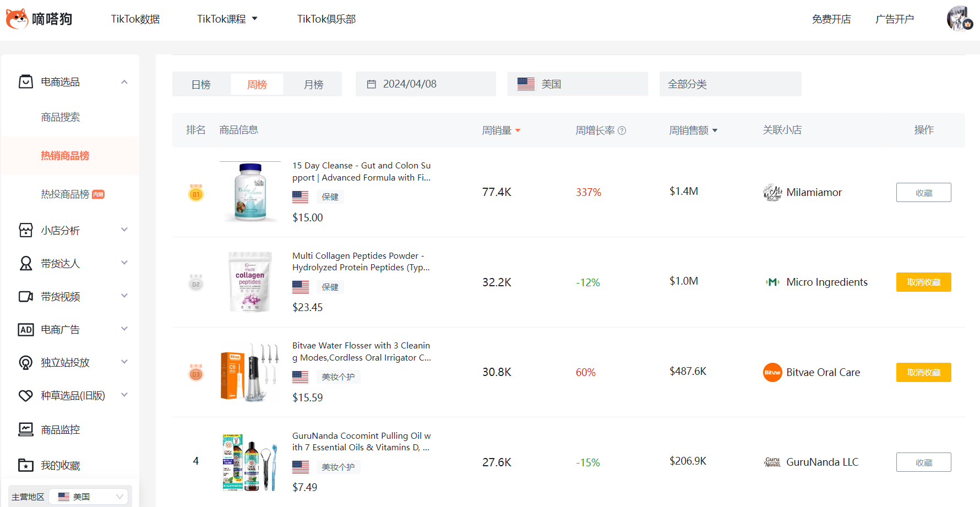Click the 周增长率 help question icon
980x507 pixels.
(x=622, y=130)
